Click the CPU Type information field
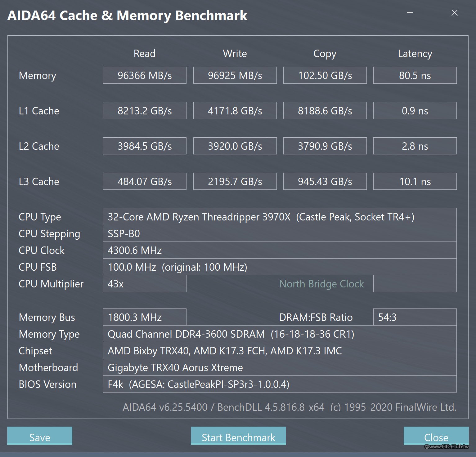 280,217
